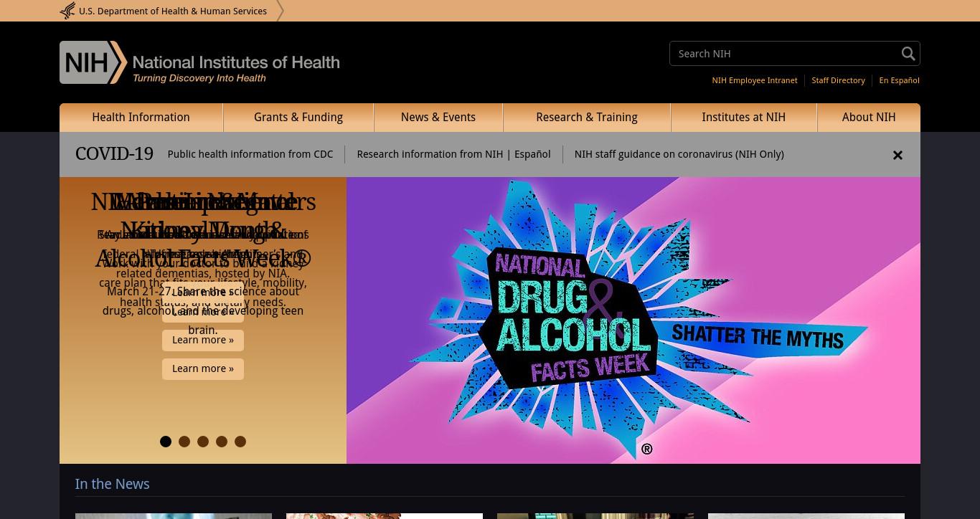The image size is (980, 519).
Task: Click the lowest Learn more button
Action: tap(203, 368)
